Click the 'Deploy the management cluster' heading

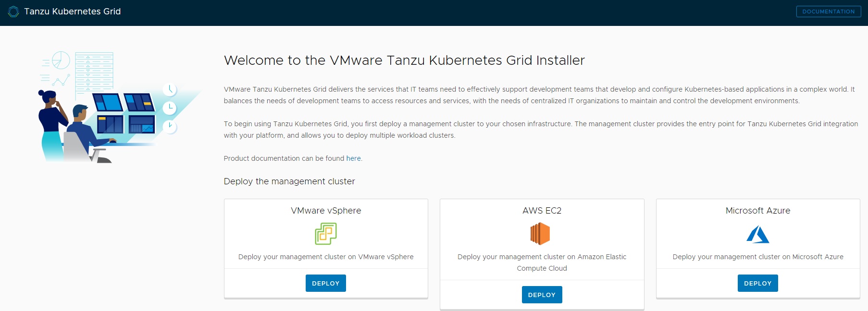289,181
